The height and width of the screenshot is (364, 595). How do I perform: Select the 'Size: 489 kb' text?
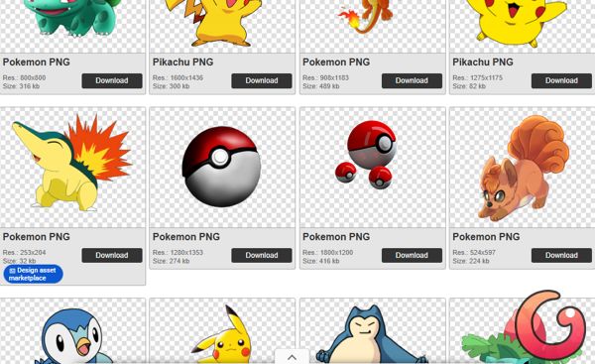[321, 86]
